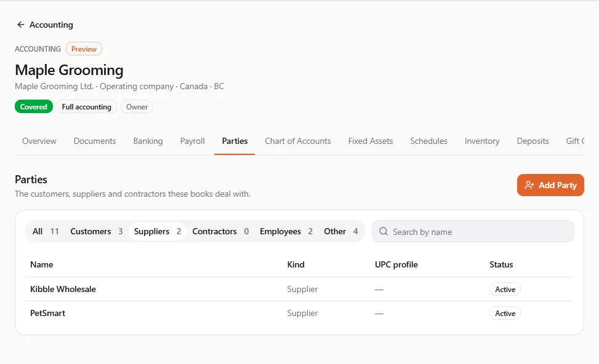Filter parties by Customers
Viewport: 599px width, 364px height.
coord(96,232)
